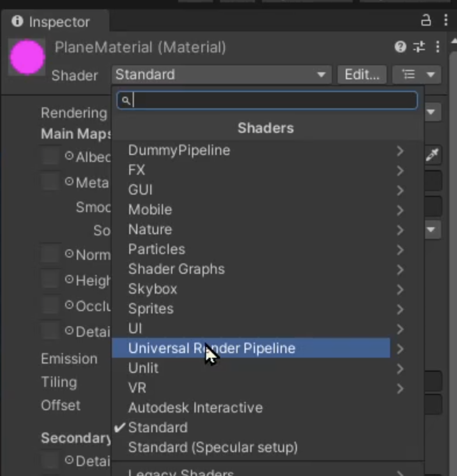Open the Rendering Mode dropdown arrow

point(431,112)
